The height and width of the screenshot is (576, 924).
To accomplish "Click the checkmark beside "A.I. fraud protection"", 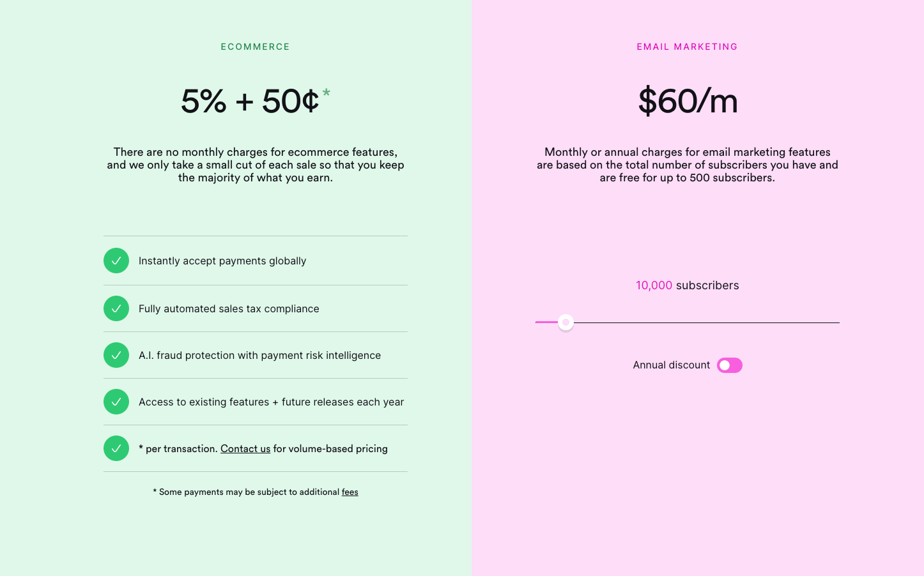I will coord(116,355).
